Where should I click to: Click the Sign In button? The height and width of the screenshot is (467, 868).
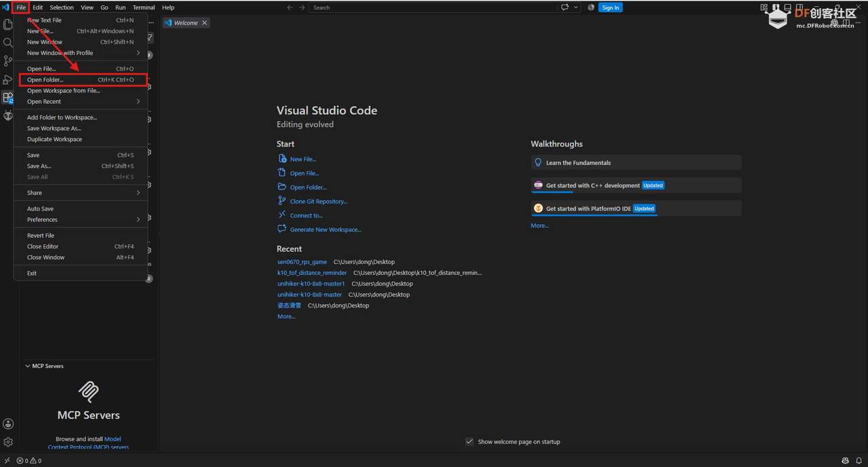click(x=610, y=7)
